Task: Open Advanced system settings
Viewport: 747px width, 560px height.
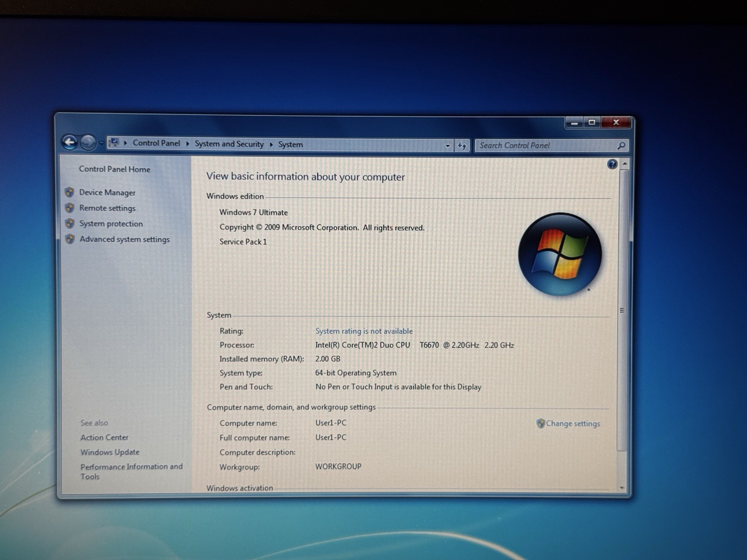Action: point(125,239)
